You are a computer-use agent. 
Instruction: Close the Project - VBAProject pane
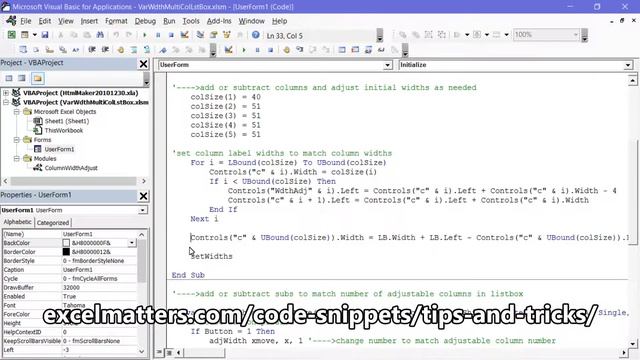(143, 64)
